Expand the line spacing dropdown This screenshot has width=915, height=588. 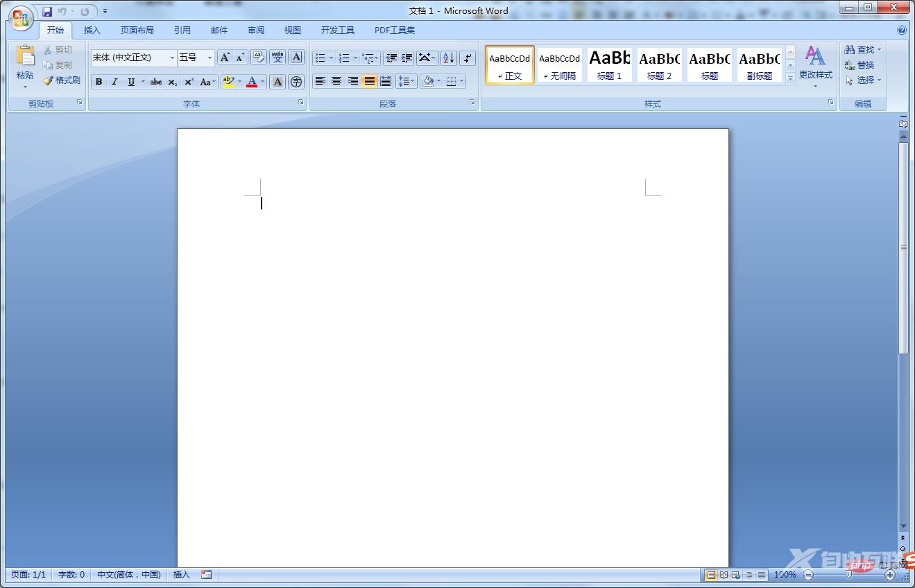[x=413, y=82]
